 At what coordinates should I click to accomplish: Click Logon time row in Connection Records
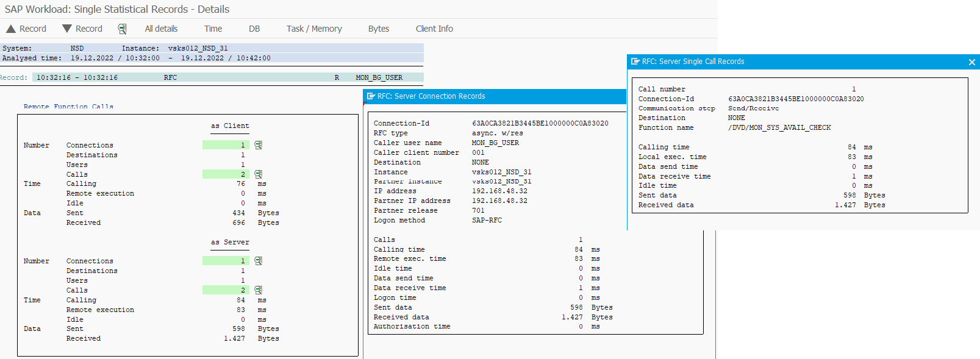pyautogui.click(x=487, y=297)
